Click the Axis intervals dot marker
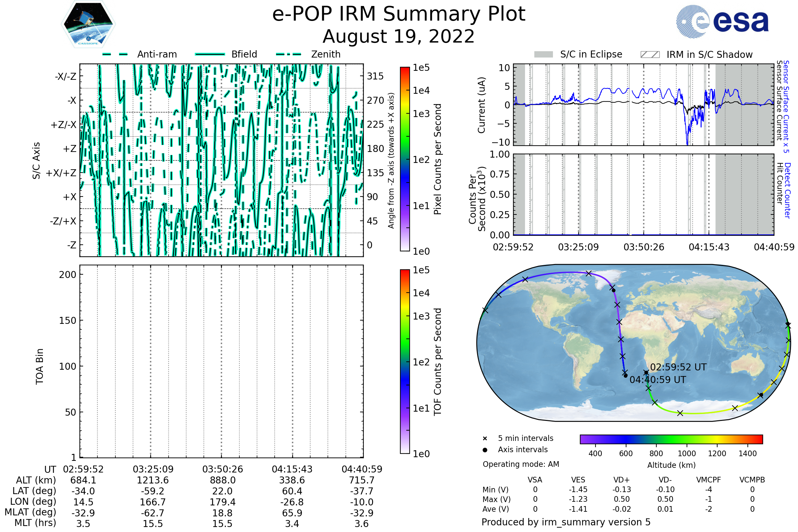The width and height of the screenshot is (798, 532). coord(485,450)
